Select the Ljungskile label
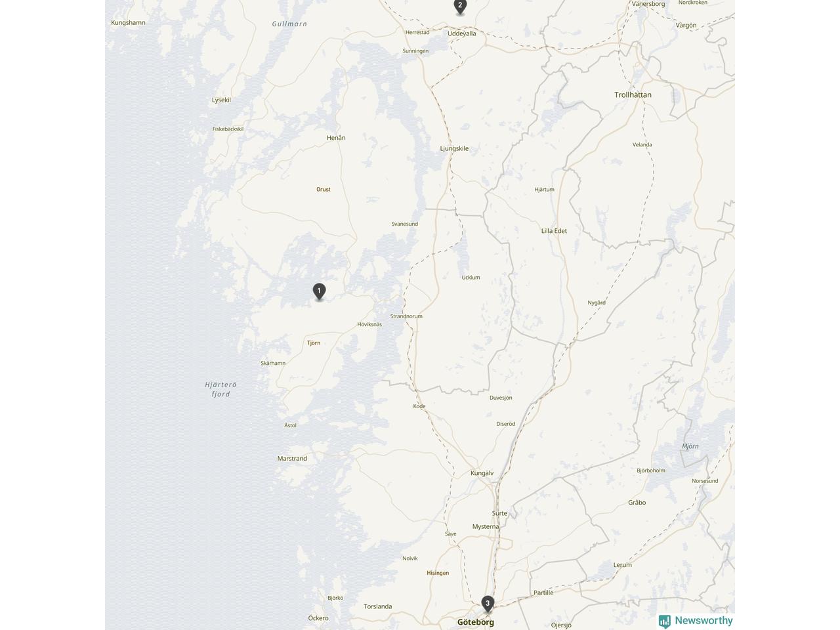840x630 pixels. point(454,148)
